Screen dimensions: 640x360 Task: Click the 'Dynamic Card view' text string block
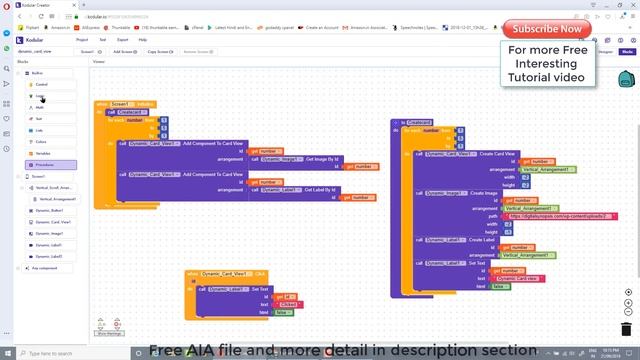(x=517, y=279)
